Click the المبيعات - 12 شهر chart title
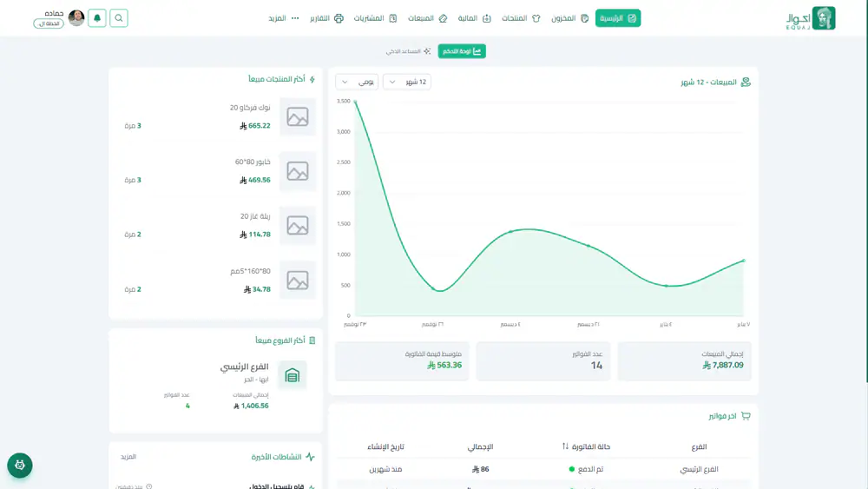Image resolution: width=868 pixels, height=489 pixels. (x=708, y=82)
